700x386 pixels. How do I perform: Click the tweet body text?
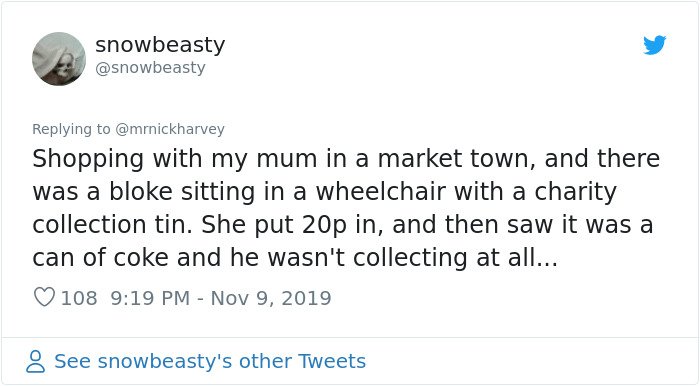(x=346, y=208)
